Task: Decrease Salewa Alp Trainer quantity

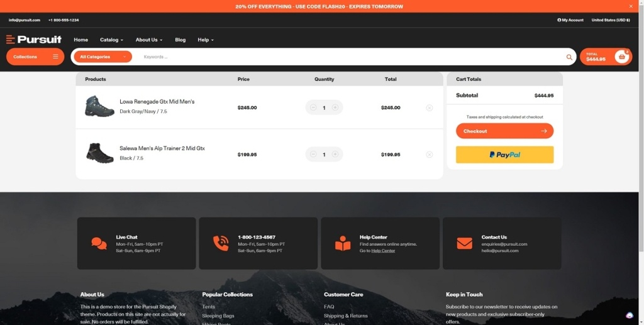Action: click(313, 154)
